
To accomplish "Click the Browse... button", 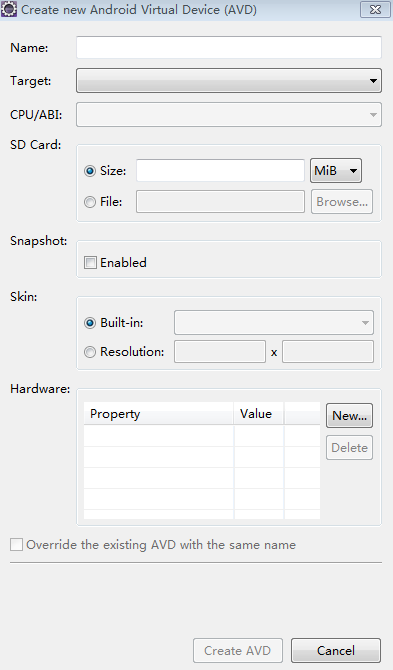I will 342,202.
